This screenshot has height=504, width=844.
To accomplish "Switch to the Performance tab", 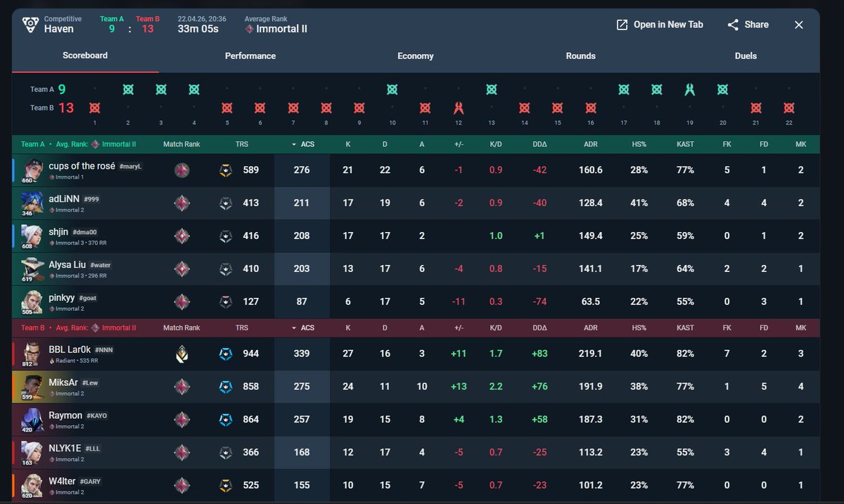I will point(250,56).
